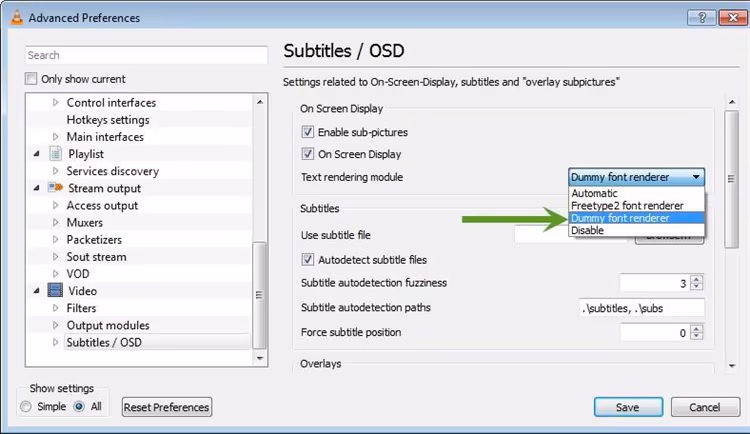Select the Filters tree item

point(81,308)
